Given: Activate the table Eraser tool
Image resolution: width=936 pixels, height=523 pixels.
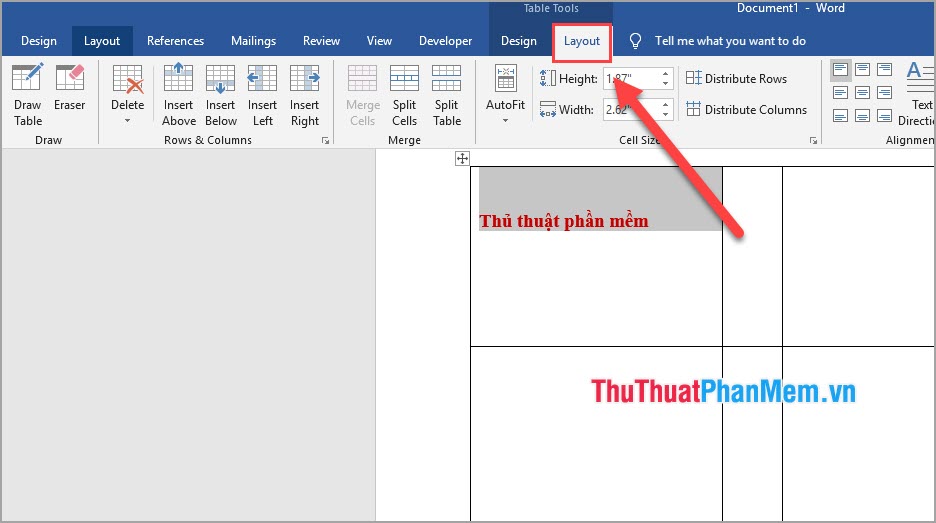Looking at the screenshot, I should [x=69, y=88].
